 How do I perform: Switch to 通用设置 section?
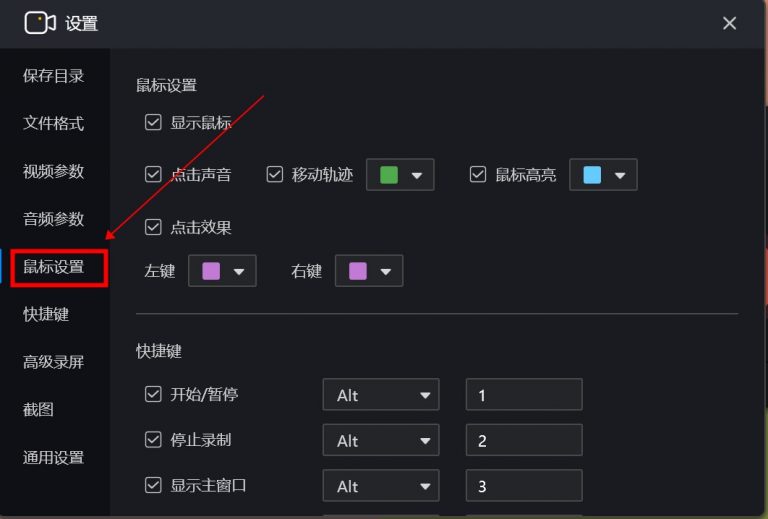click(x=53, y=458)
